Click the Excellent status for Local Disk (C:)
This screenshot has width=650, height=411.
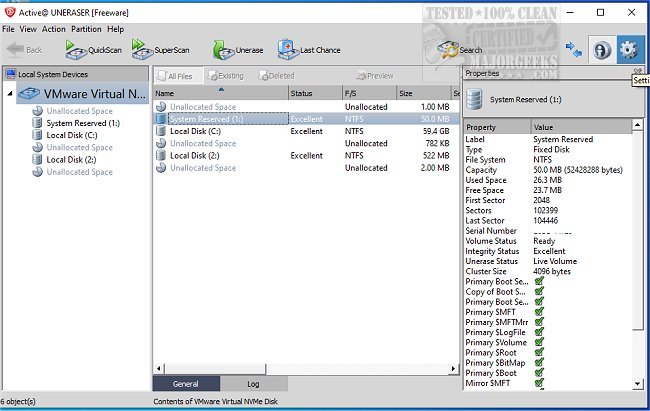pyautogui.click(x=306, y=131)
